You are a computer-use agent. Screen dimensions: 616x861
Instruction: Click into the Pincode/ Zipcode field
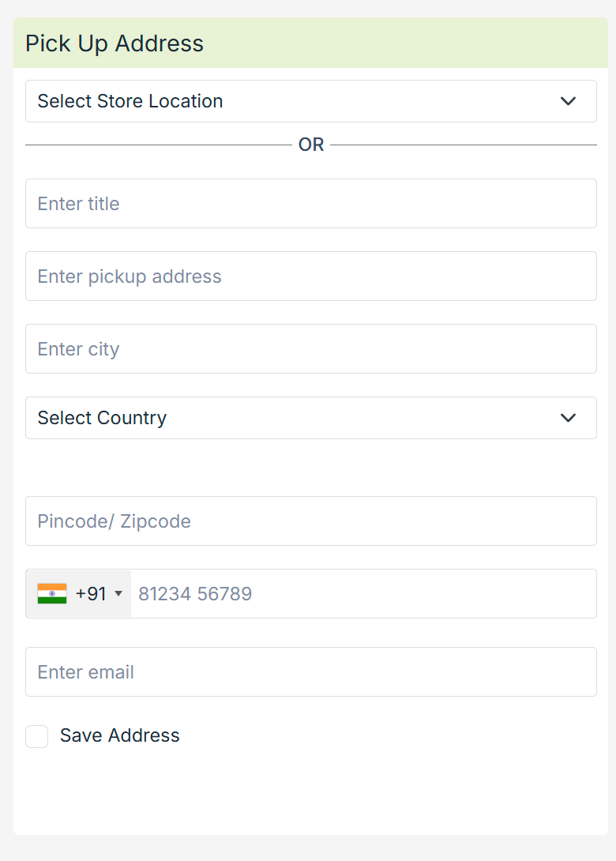[x=310, y=521]
